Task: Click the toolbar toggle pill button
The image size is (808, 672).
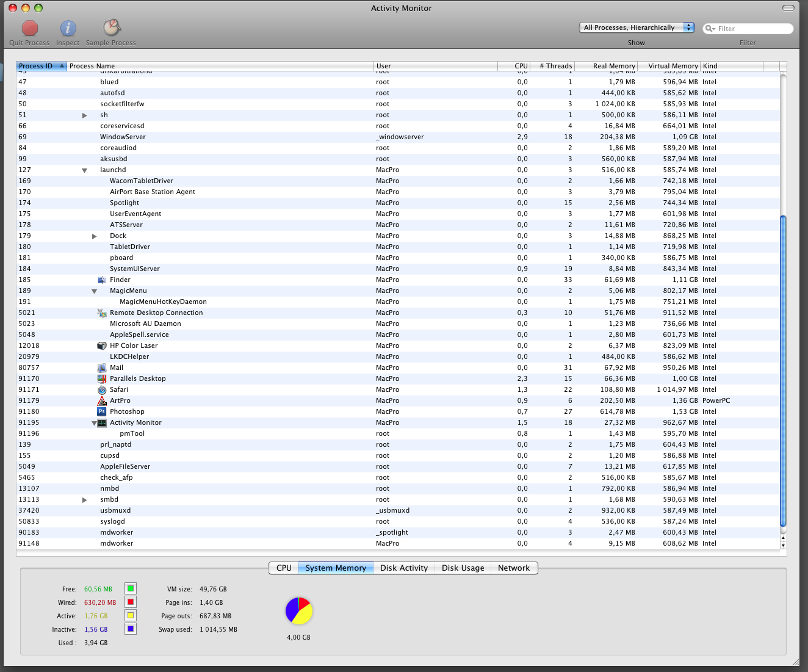Action: click(x=788, y=8)
